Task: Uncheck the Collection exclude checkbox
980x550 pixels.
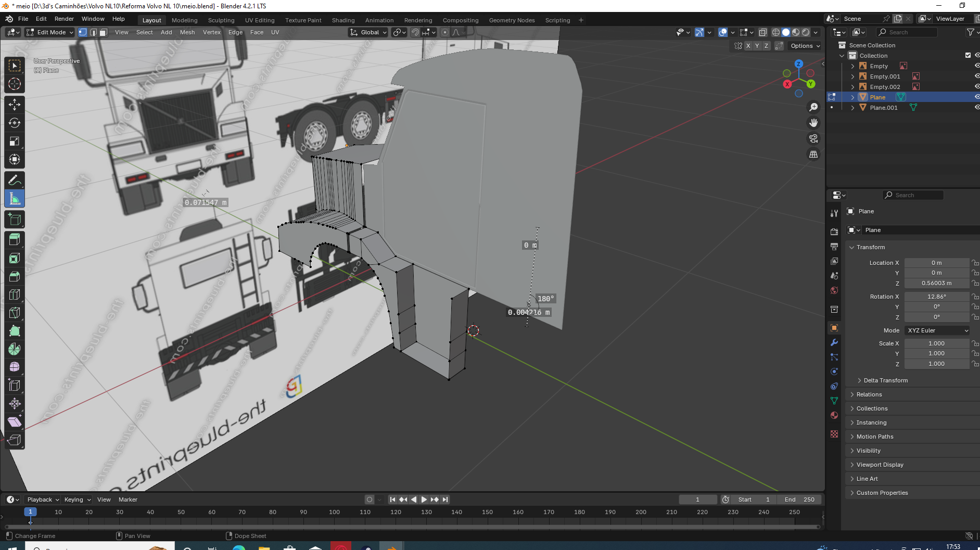Action: (x=968, y=55)
